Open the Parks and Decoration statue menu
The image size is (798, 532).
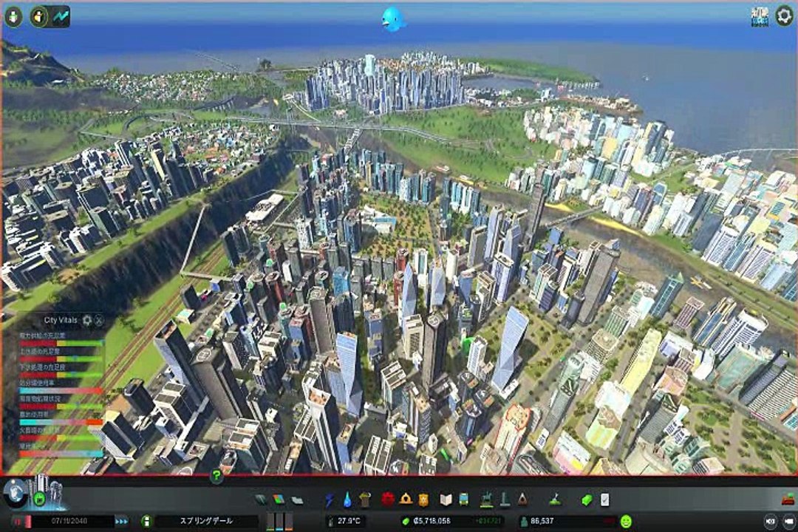(x=486, y=500)
